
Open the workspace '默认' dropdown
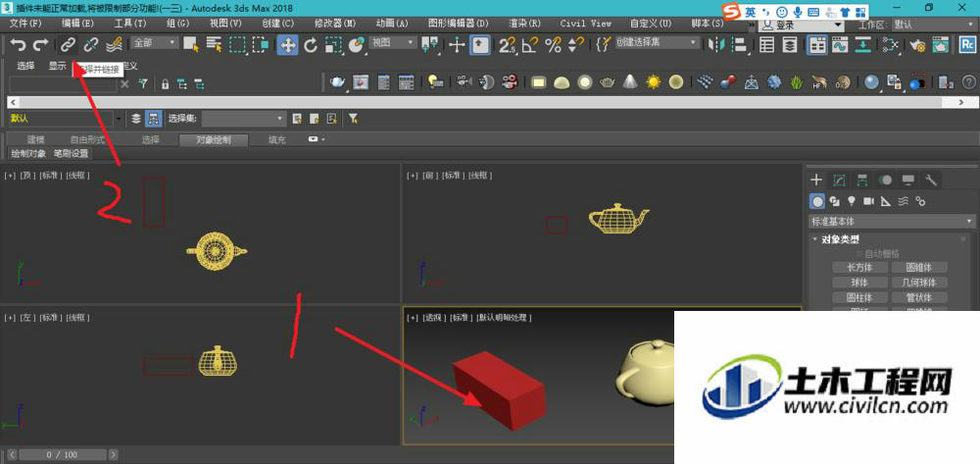[933, 25]
